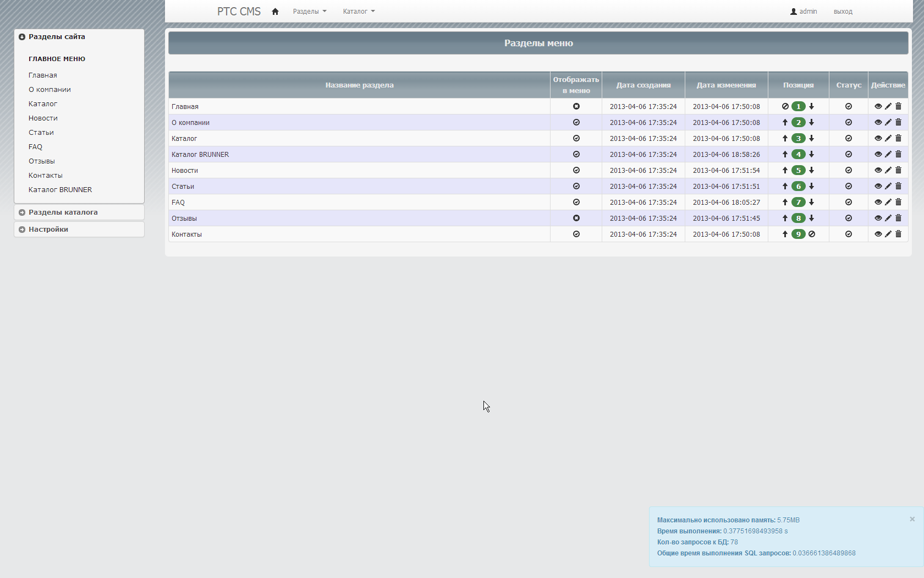View the FAQ section
Viewport: 924px width, 578px height.
click(878, 202)
